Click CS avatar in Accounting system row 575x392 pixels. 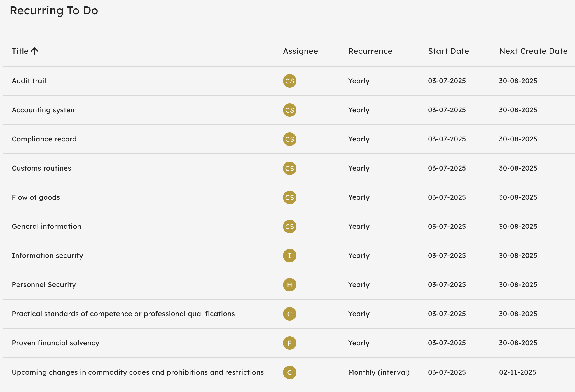pos(289,110)
